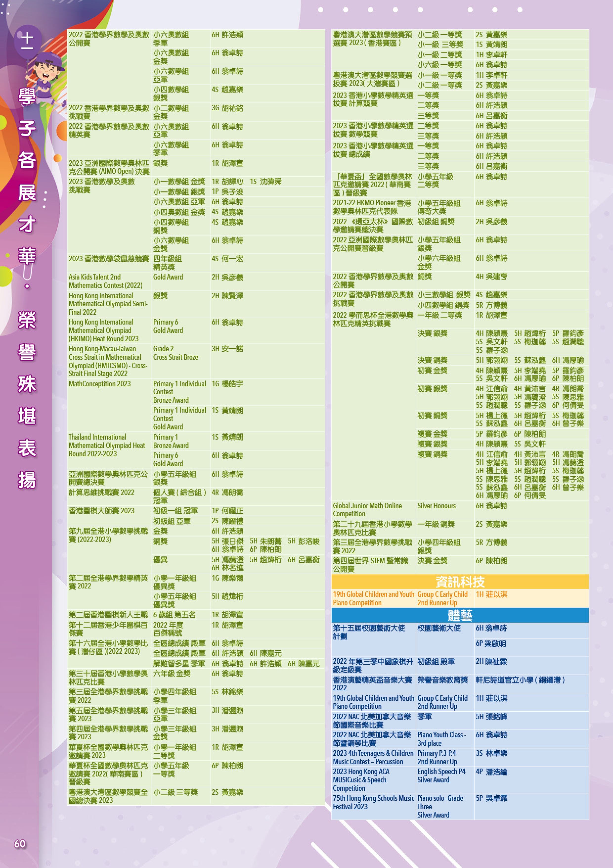Select student name 3G 胡祐銘
Viewport: 613px width, 868px height.
(x=227, y=109)
